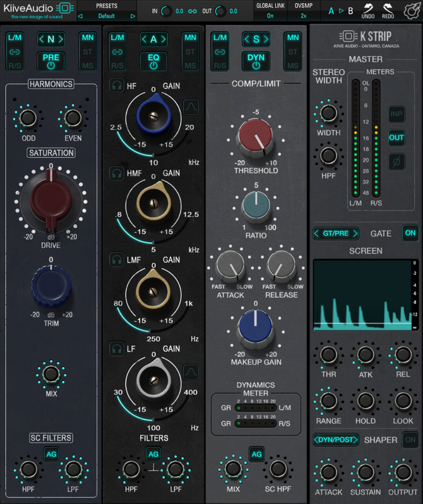Image resolution: width=423 pixels, height=504 pixels.
Task: Toggle the PRE module power button
Action: tap(51, 61)
